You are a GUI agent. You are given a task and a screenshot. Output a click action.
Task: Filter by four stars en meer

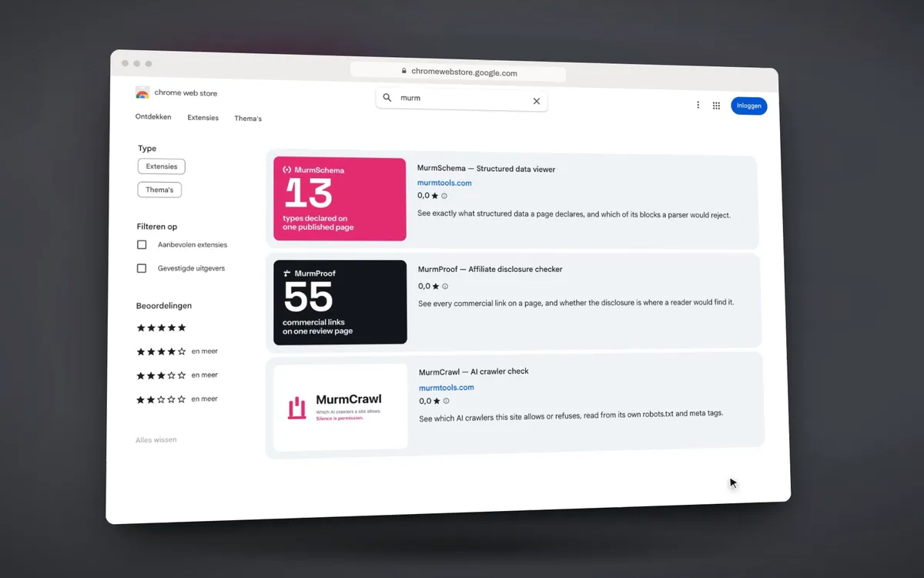177,351
